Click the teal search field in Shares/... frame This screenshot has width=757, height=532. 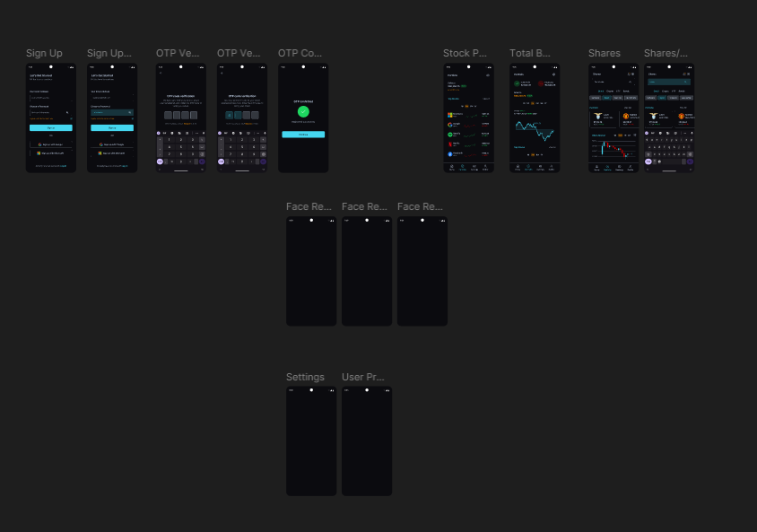pos(669,82)
